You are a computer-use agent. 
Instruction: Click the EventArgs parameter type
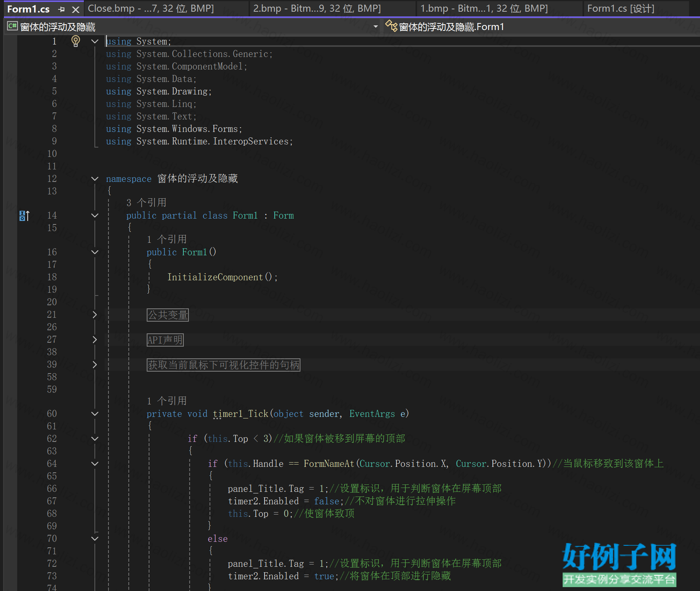(372, 414)
